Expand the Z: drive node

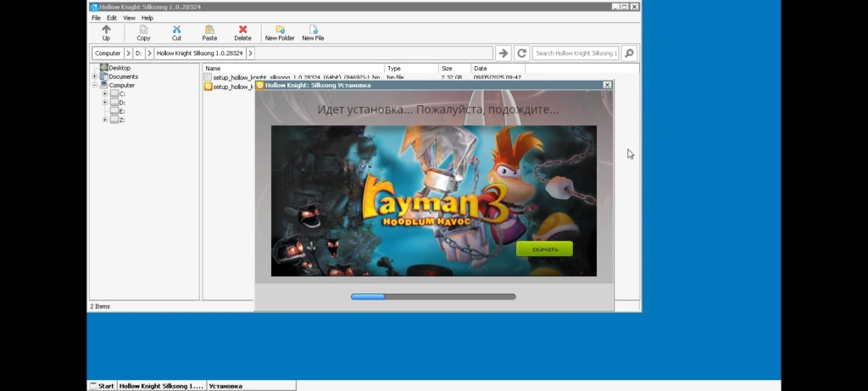tap(104, 120)
